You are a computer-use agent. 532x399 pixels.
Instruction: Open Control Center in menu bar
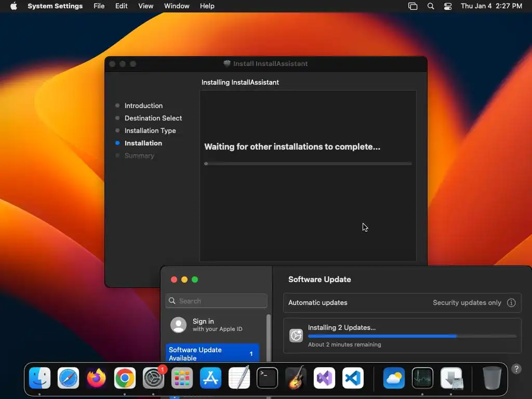448,6
